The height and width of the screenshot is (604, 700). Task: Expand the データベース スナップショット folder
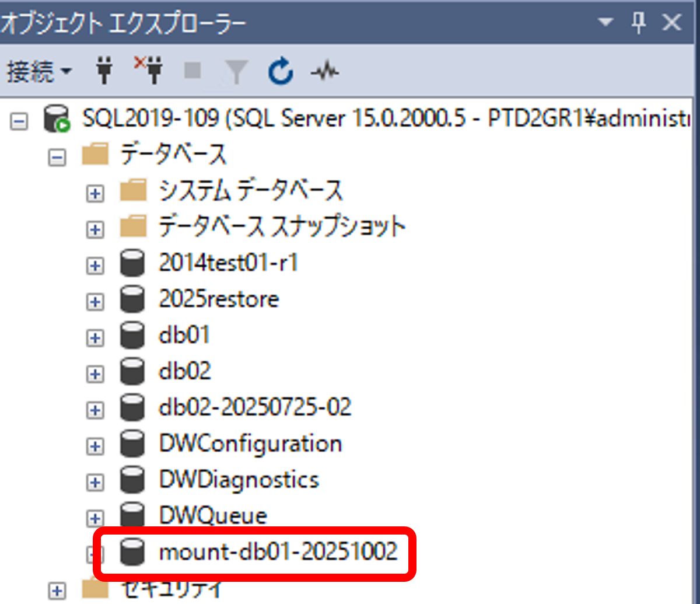click(x=94, y=230)
